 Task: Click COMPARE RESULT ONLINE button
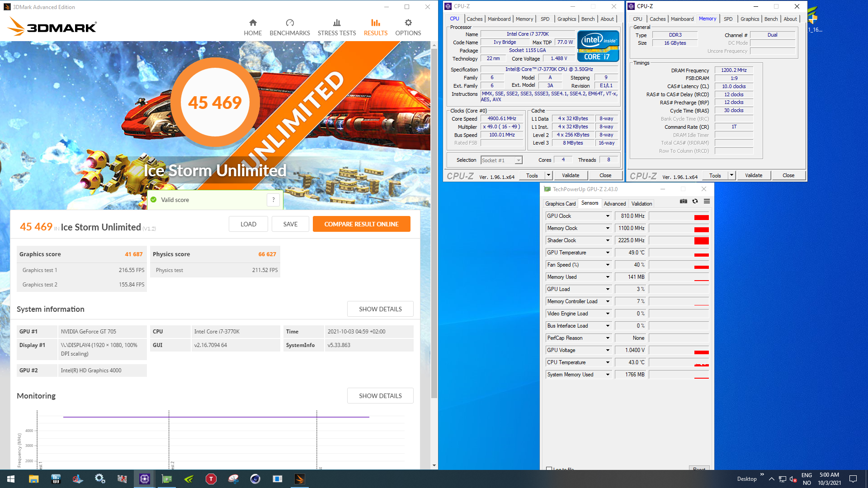(361, 224)
